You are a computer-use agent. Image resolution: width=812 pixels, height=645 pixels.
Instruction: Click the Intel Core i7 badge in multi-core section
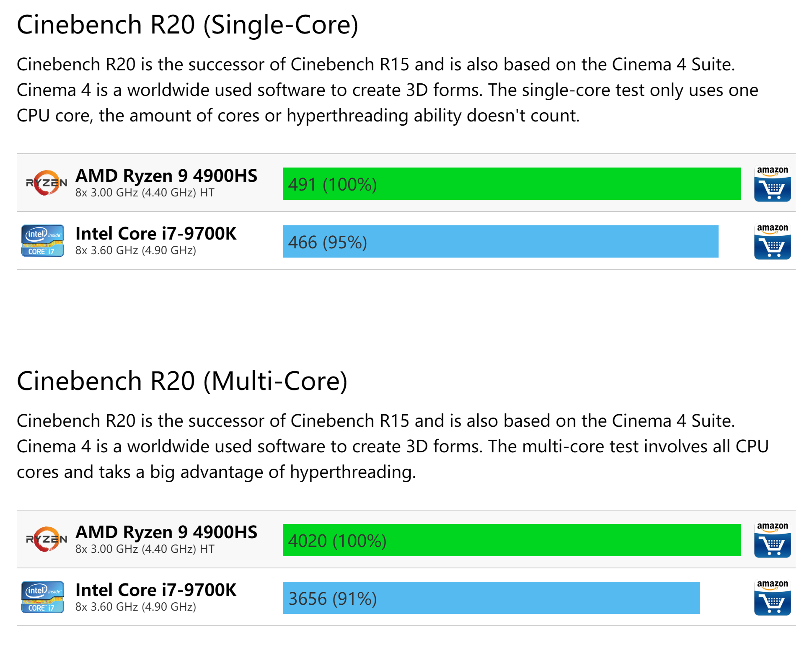coord(43,597)
